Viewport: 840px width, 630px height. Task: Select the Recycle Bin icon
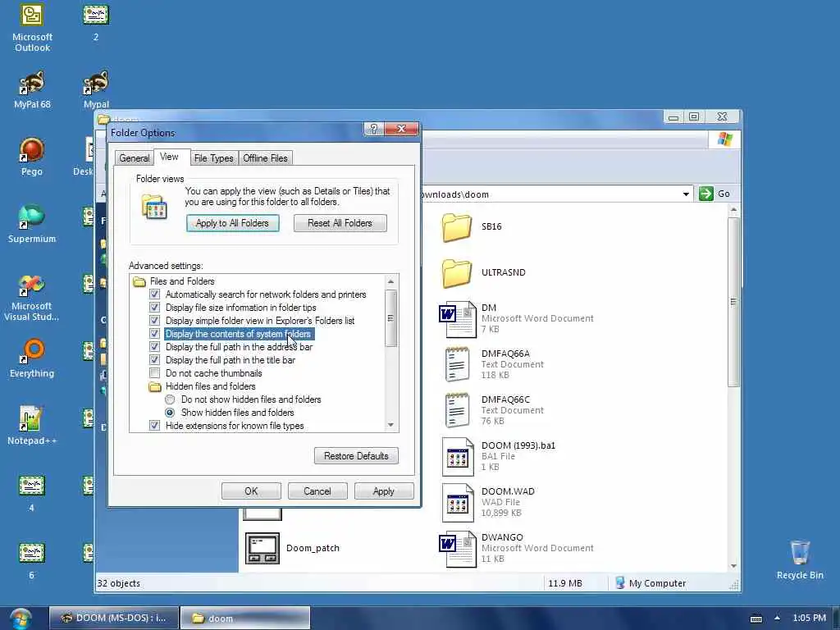point(800,559)
